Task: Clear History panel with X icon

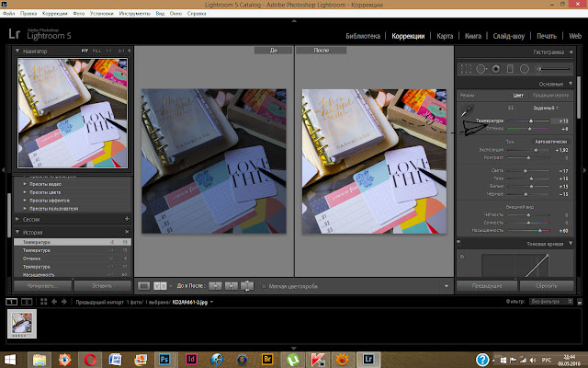Action: pyautogui.click(x=127, y=232)
